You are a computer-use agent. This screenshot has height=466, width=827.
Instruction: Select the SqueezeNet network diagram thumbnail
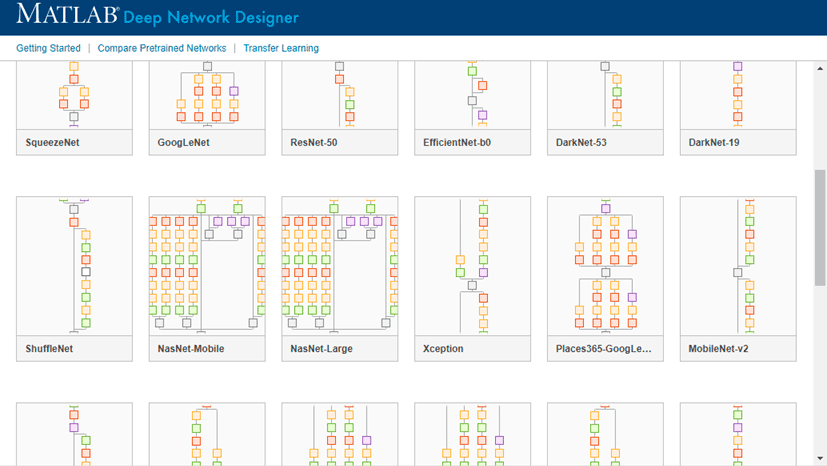click(74, 95)
